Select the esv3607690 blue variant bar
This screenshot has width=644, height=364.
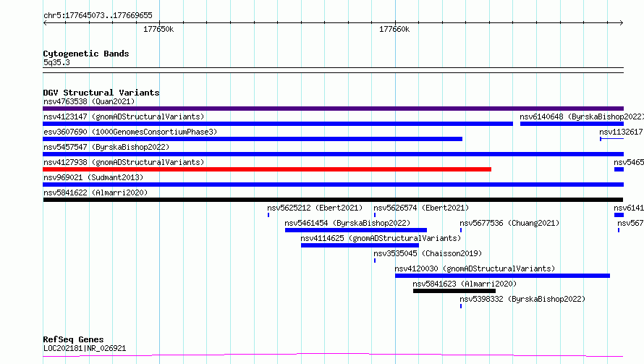253,139
